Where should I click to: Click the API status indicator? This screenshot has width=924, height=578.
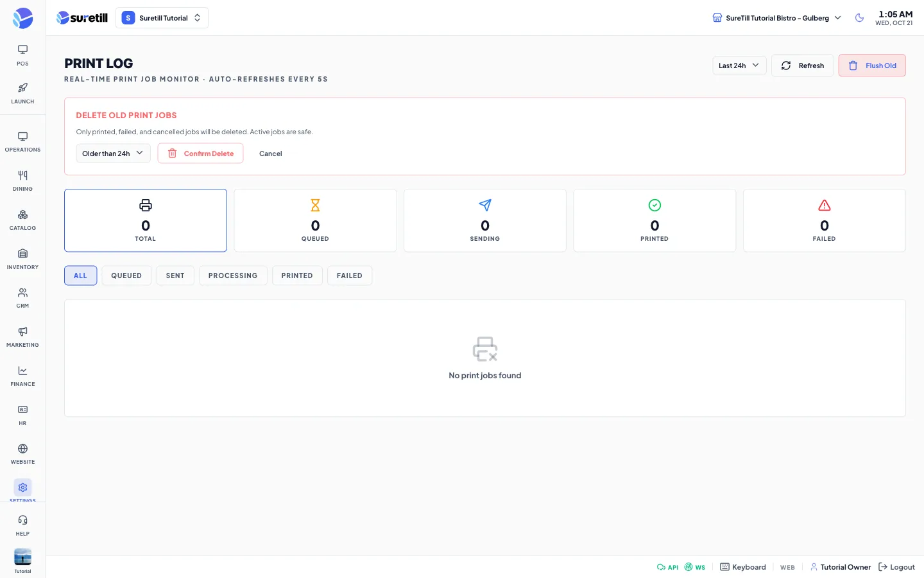667,567
